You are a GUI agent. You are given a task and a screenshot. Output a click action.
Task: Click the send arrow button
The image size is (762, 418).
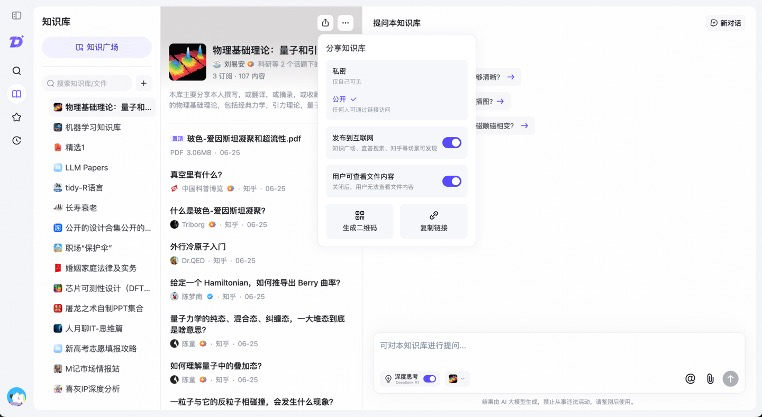pos(730,379)
